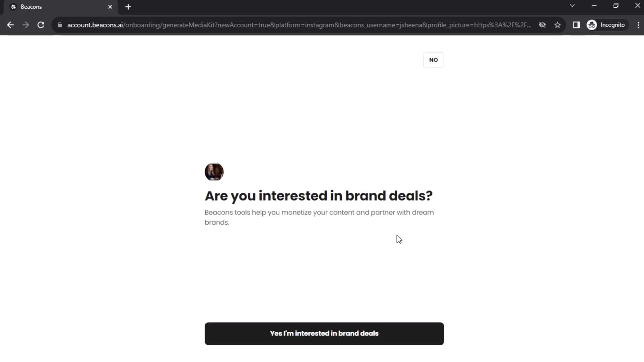
Task: Click the 'Yes I'm interested in brand deals' button
Action: (x=324, y=333)
